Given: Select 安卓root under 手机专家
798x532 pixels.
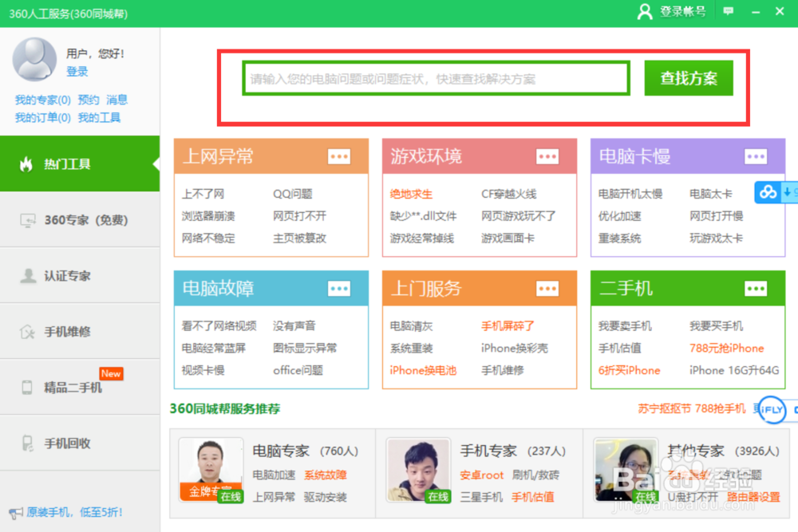Looking at the screenshot, I should coord(481,475).
